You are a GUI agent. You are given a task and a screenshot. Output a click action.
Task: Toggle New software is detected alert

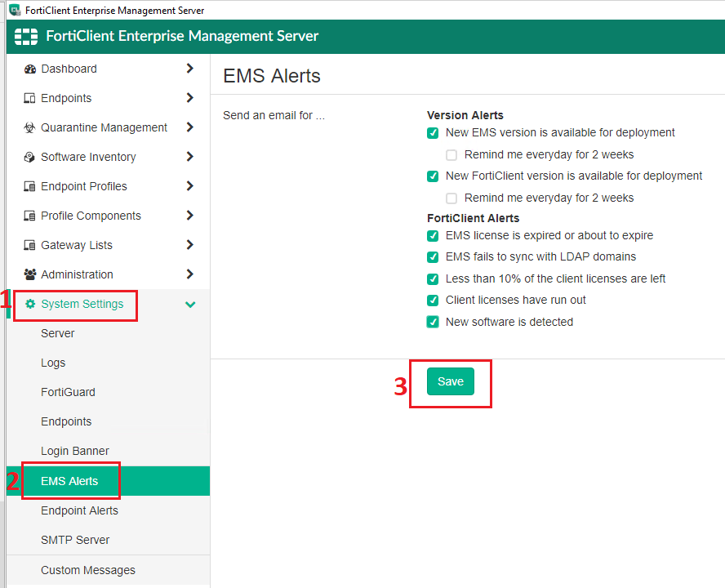(x=433, y=322)
